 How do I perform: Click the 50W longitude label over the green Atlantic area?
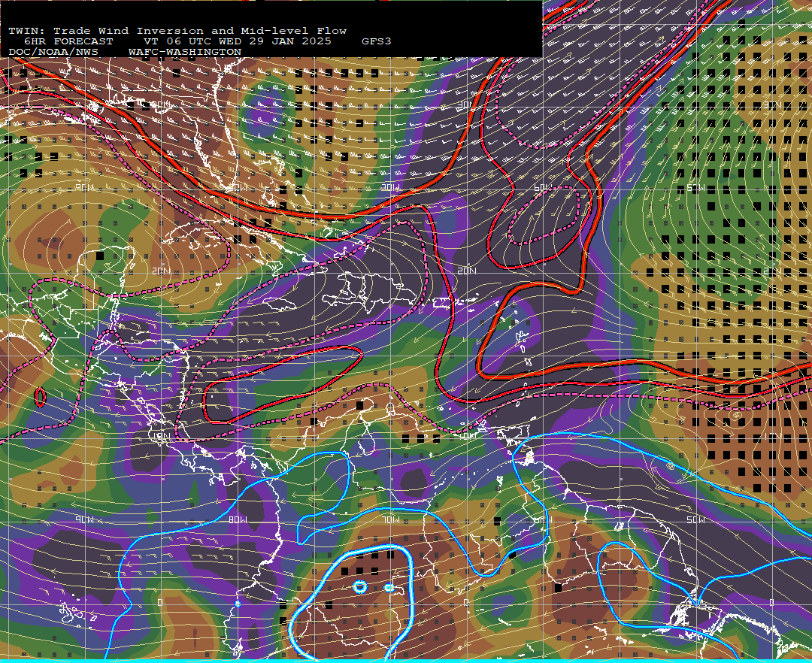click(x=695, y=187)
